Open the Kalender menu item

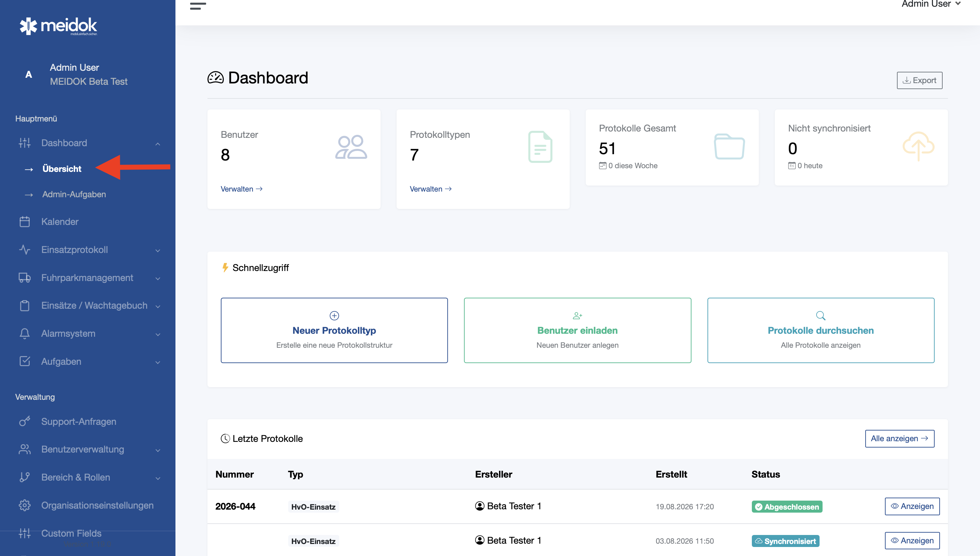pos(60,222)
